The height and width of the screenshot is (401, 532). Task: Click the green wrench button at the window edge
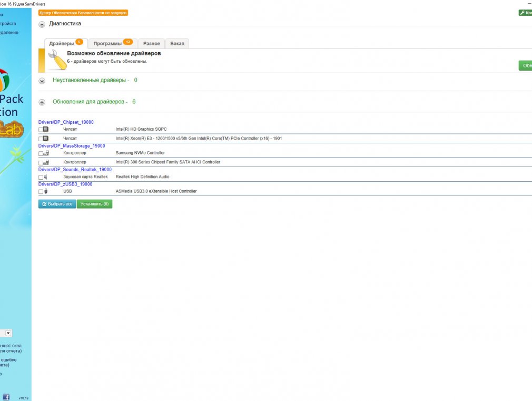[x=526, y=13]
